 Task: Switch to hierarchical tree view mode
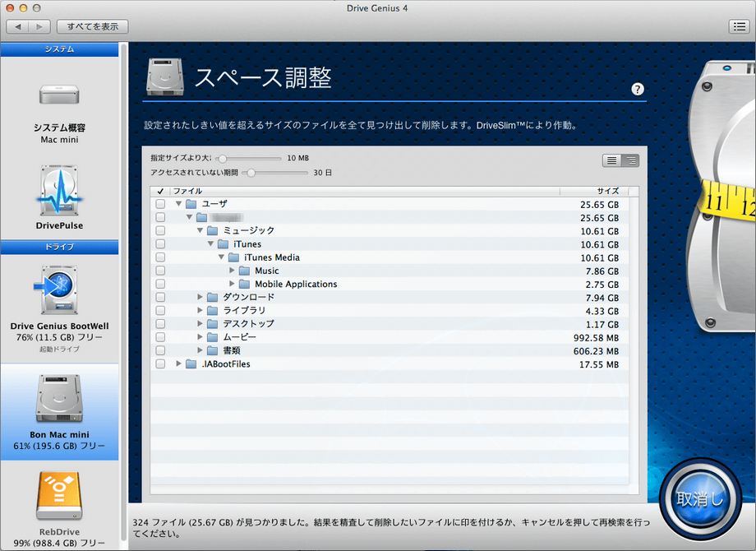630,160
